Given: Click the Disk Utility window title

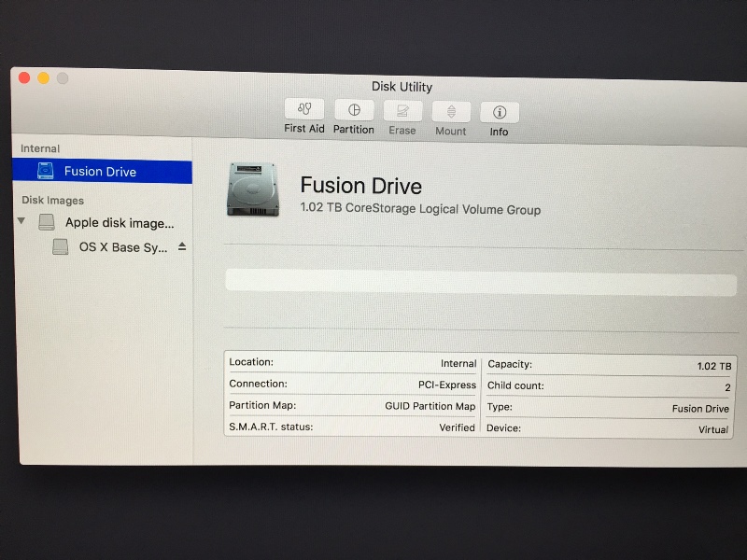Looking at the screenshot, I should click(x=402, y=87).
